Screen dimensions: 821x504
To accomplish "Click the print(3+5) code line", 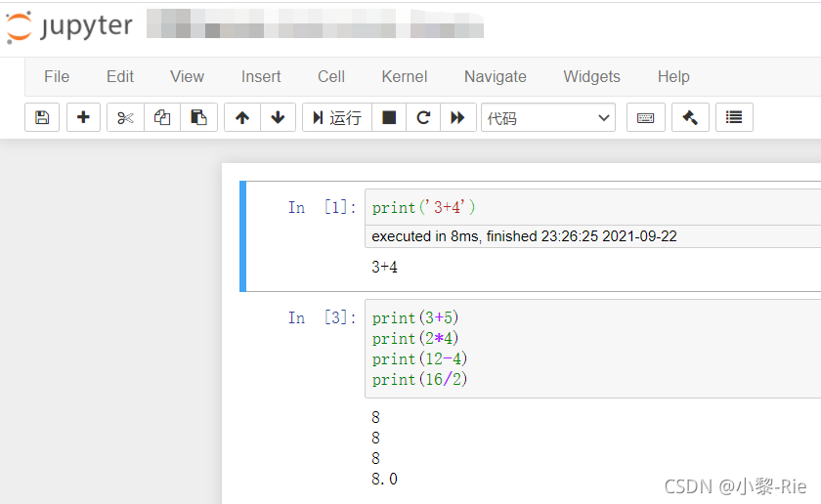I will pos(415,317).
